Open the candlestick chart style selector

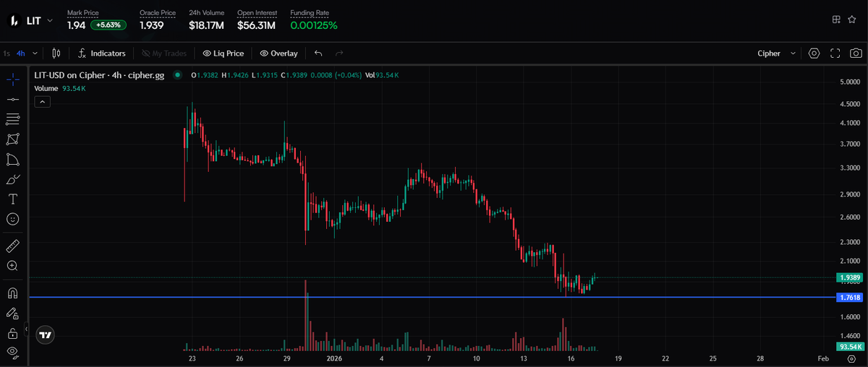coord(56,53)
